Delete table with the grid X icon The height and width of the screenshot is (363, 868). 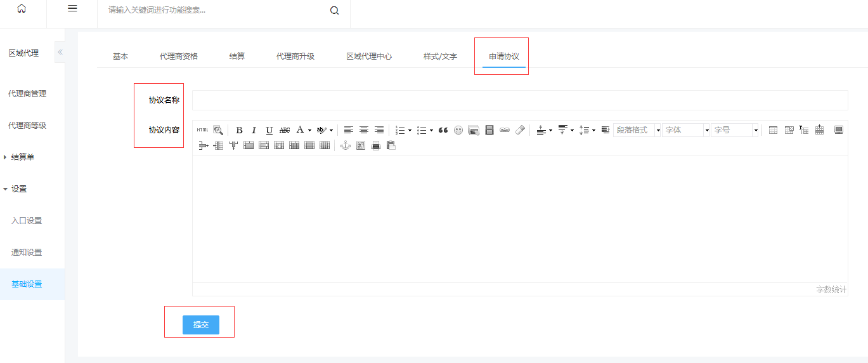pos(789,130)
